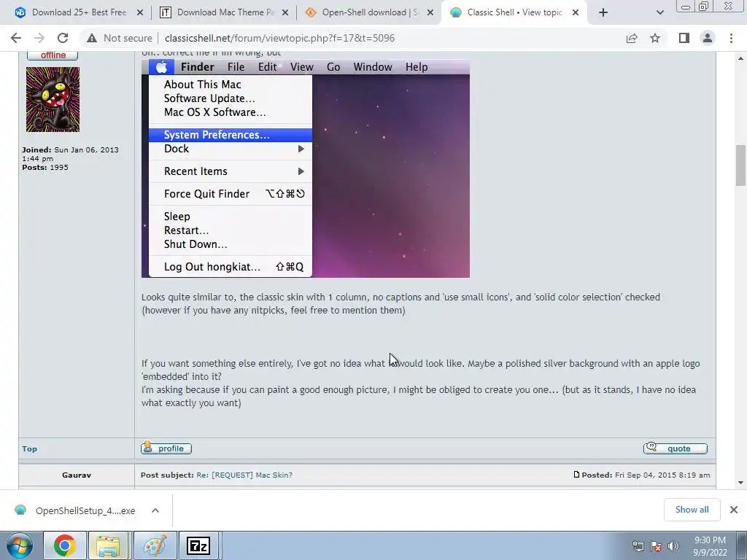Screen dimensions: 747x560
Task: Open the Chrome profile icon
Action: pos(708,38)
